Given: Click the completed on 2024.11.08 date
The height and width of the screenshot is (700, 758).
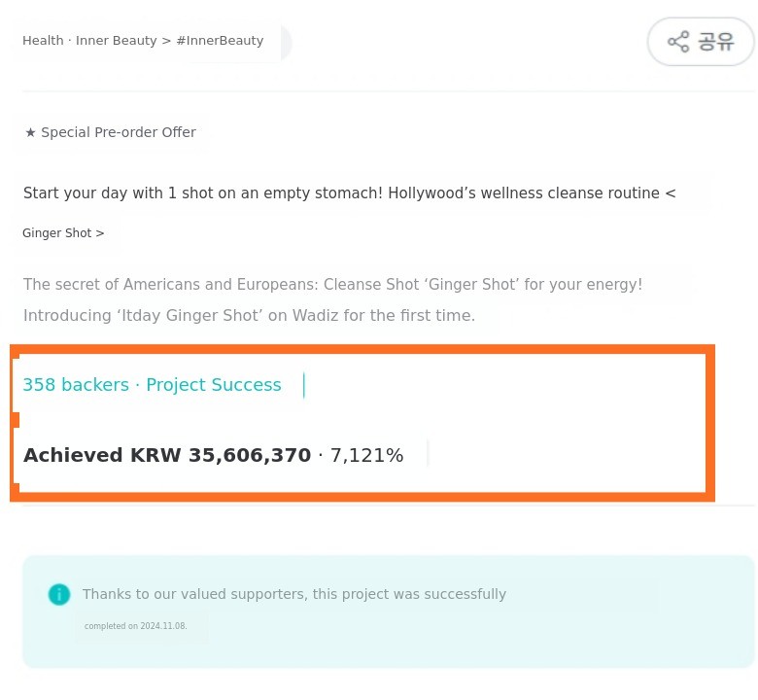Looking at the screenshot, I should pos(135,626).
